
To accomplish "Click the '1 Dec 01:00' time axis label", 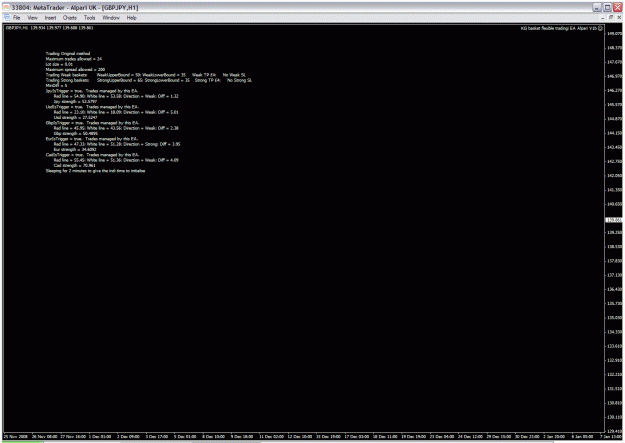I will (x=100, y=437).
